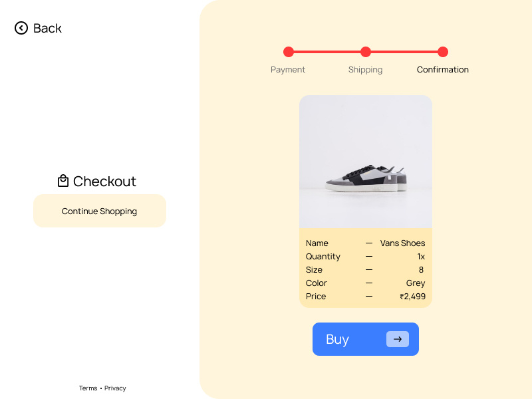Image resolution: width=532 pixels, height=399 pixels.
Task: Click the red Payment step dot
Action: click(x=288, y=51)
